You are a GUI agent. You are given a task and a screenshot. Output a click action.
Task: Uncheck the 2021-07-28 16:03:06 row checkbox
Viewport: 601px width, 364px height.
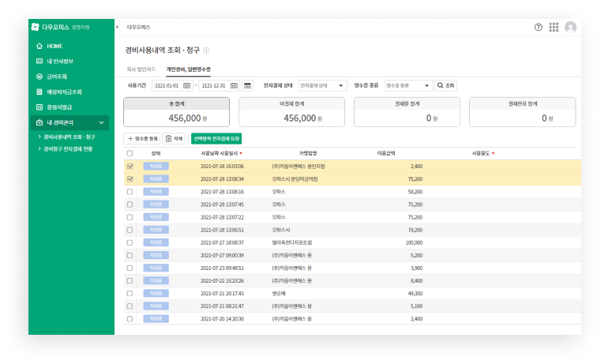(x=130, y=167)
